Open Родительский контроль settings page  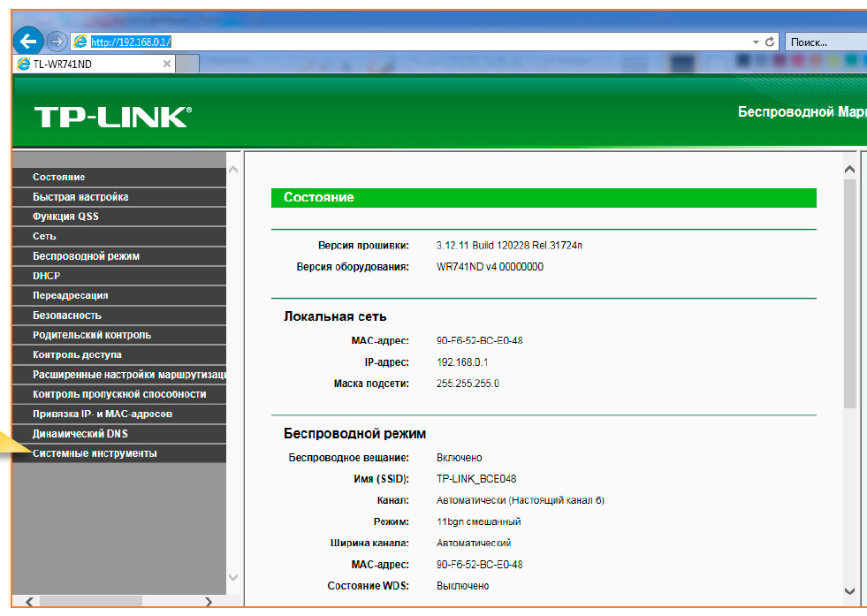tap(92, 335)
